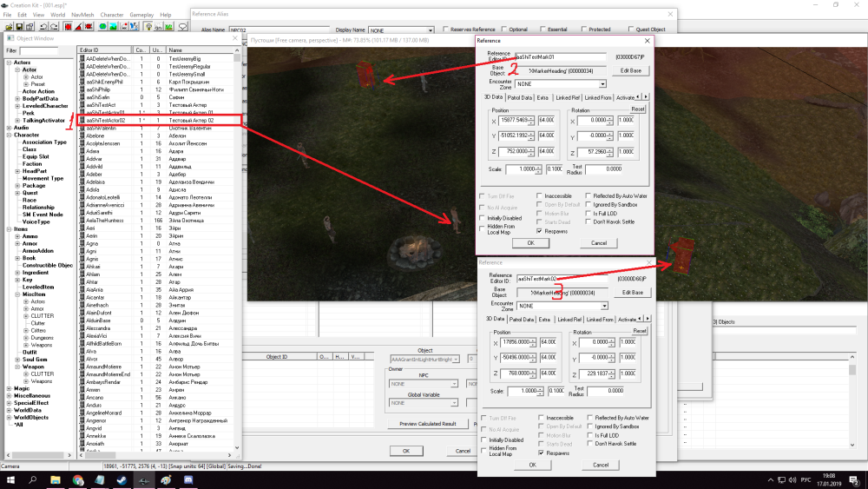Image resolution: width=868 pixels, height=489 pixels.
Task: Open File Explorer from the taskbar
Action: pyautogui.click(x=56, y=480)
